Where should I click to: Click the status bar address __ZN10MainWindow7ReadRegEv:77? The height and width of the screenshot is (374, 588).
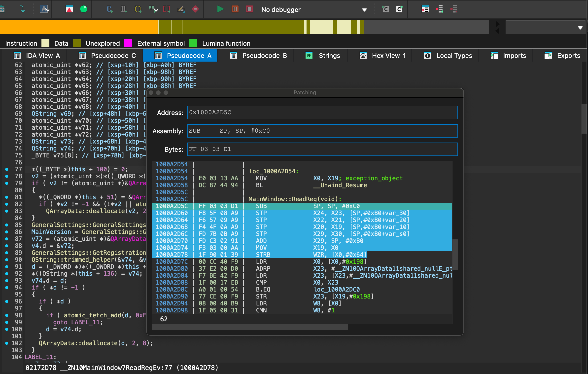click(x=116, y=368)
